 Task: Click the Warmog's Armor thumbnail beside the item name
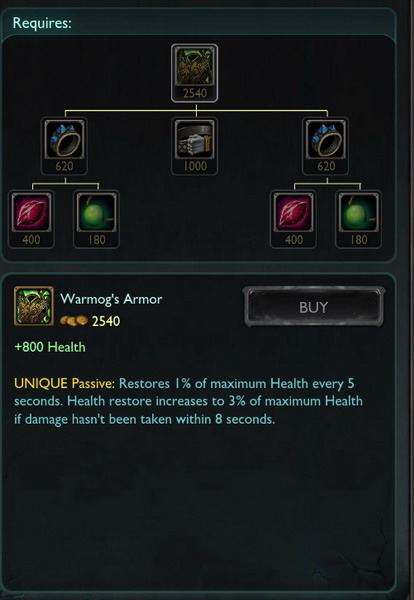coord(34,306)
